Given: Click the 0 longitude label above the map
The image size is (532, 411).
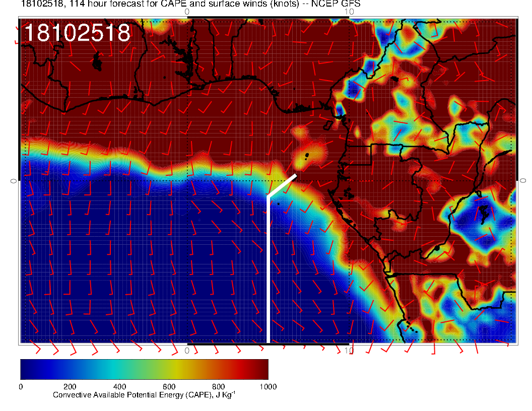Looking at the screenshot, I should [187, 12].
